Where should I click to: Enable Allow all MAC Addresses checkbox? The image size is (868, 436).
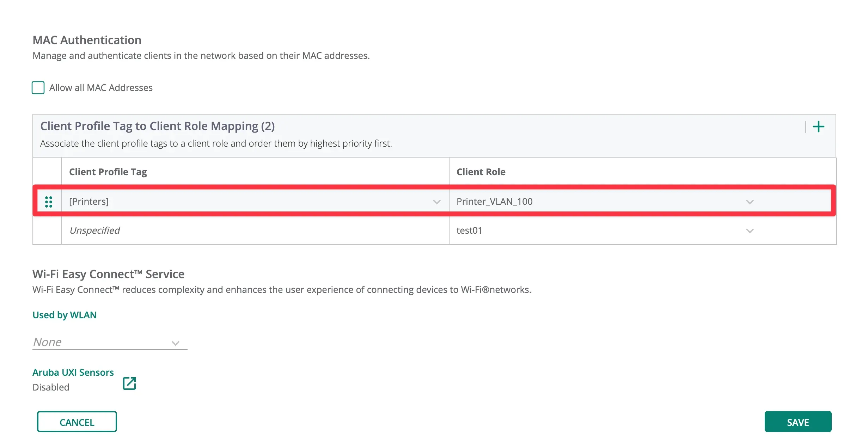[x=38, y=88]
